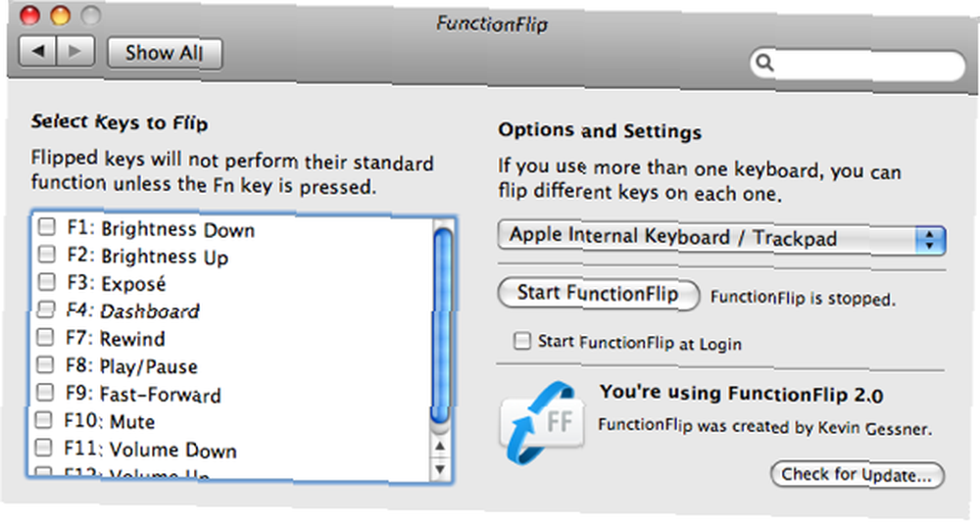Click the Show All button
Screen dimensions: 980x522
(165, 53)
